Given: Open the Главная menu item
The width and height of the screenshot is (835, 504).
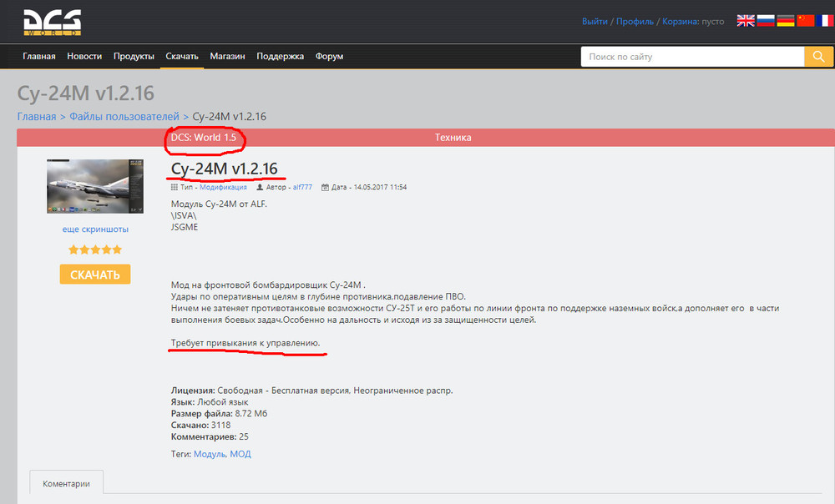Looking at the screenshot, I should pos(39,56).
